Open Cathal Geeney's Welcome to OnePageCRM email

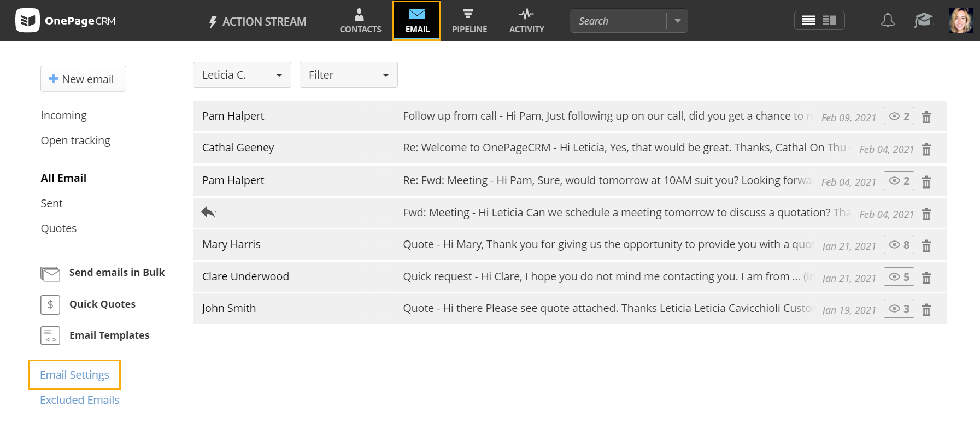[x=570, y=148]
